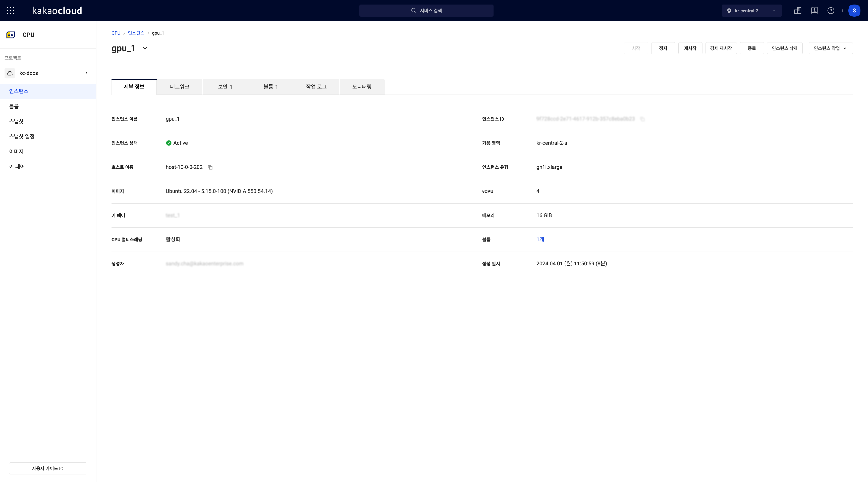Click the kr-central-2-a availability zone value
868x482 pixels.
point(552,143)
